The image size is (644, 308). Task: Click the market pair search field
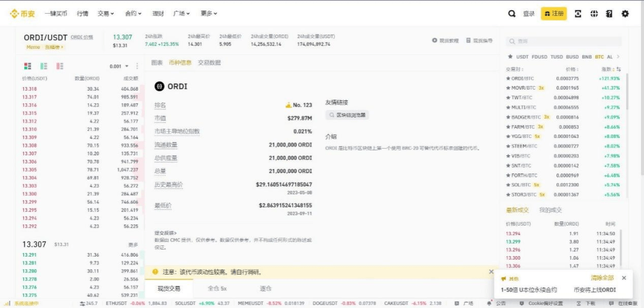tap(563, 41)
